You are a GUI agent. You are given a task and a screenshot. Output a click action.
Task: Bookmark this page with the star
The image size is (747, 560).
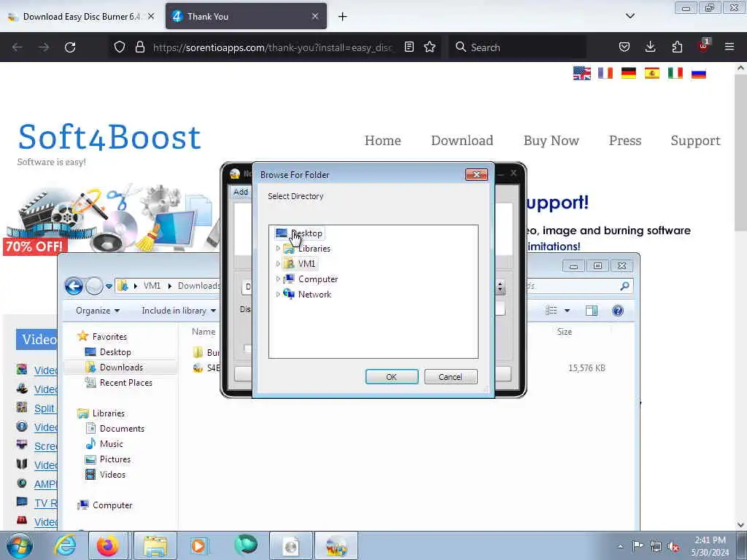click(430, 47)
